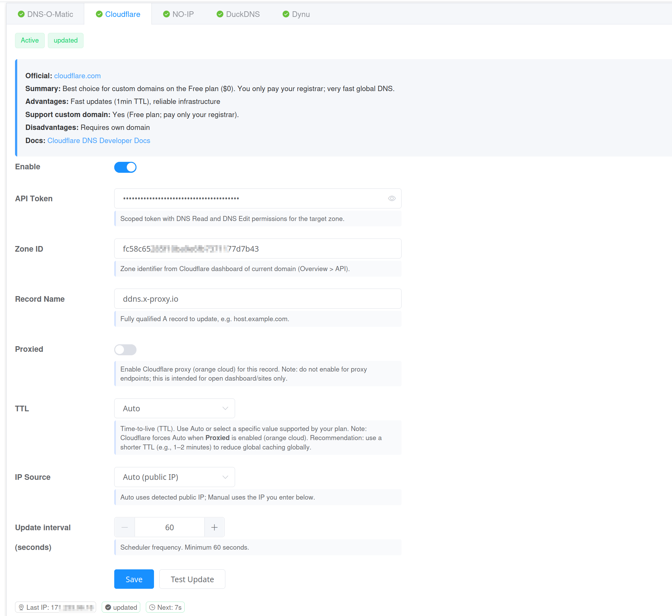Open Cloudflare DNS Developer Docs link
This screenshot has height=616, width=672.
(99, 140)
